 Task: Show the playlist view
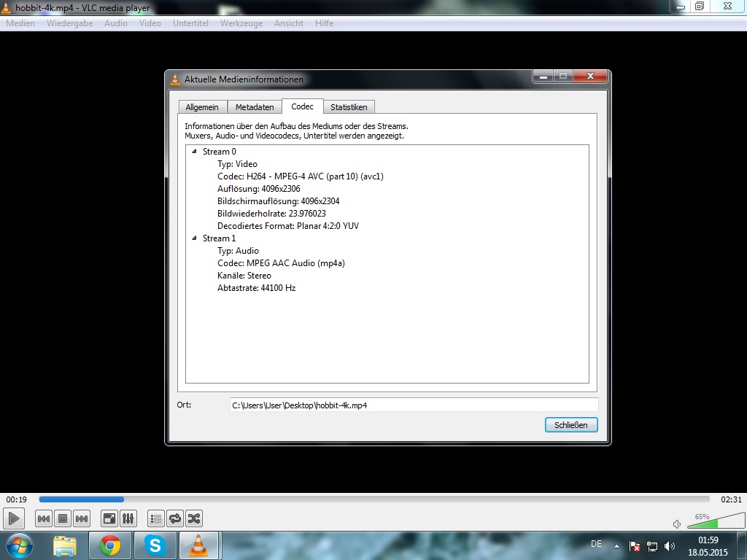[x=156, y=518]
